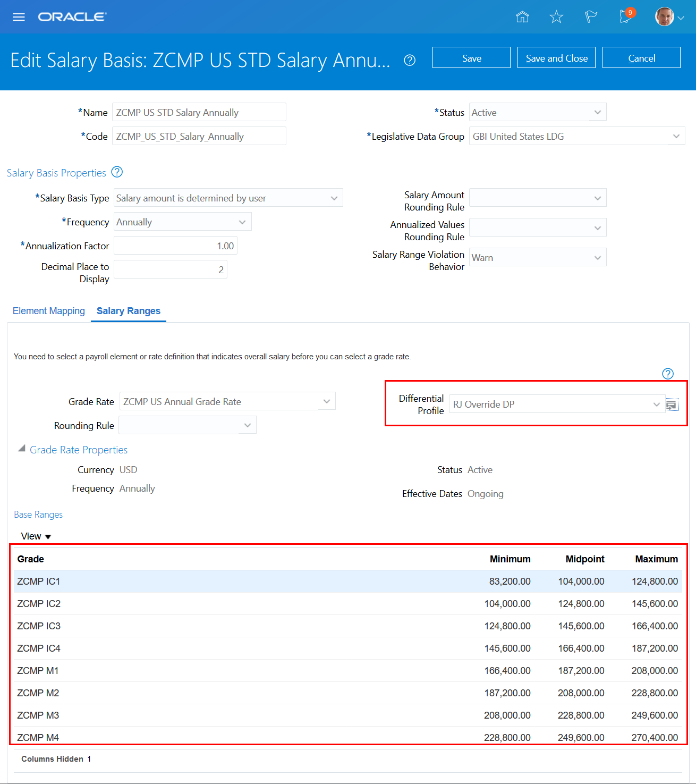Viewport: 696px width, 784px height.
Task: Switch to the Element Mapping tab
Action: (x=49, y=311)
